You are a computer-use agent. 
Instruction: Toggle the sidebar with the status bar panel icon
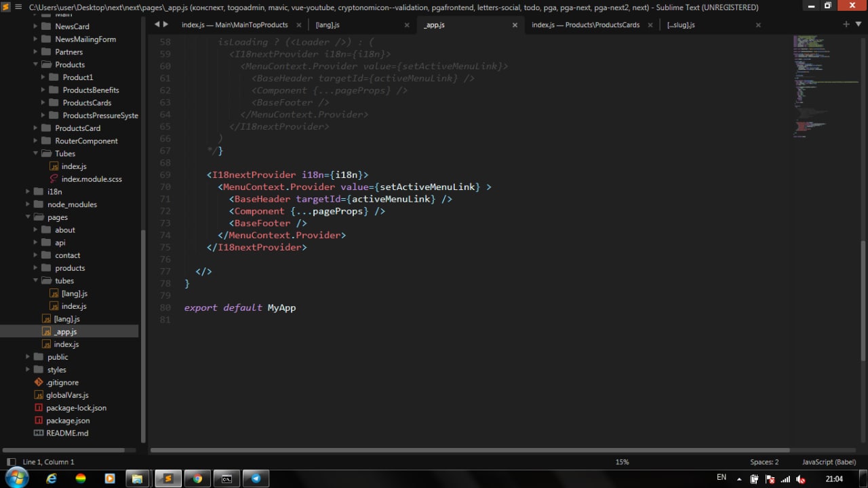(11, 462)
